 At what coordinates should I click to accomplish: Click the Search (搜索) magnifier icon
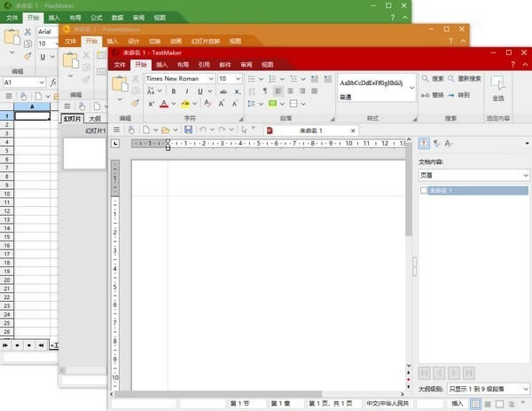pos(426,79)
